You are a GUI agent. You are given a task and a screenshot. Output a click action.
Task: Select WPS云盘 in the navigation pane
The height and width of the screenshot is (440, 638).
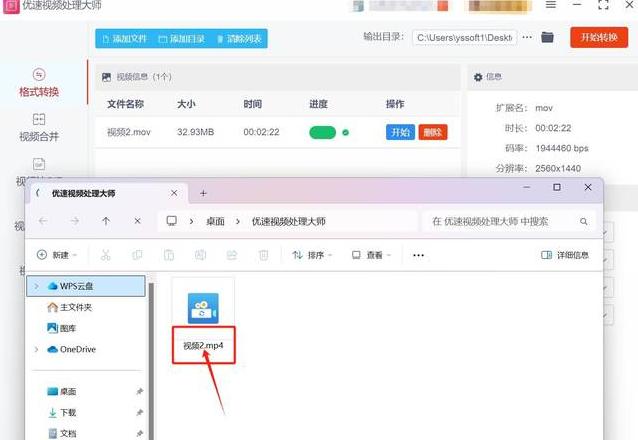coord(86,286)
